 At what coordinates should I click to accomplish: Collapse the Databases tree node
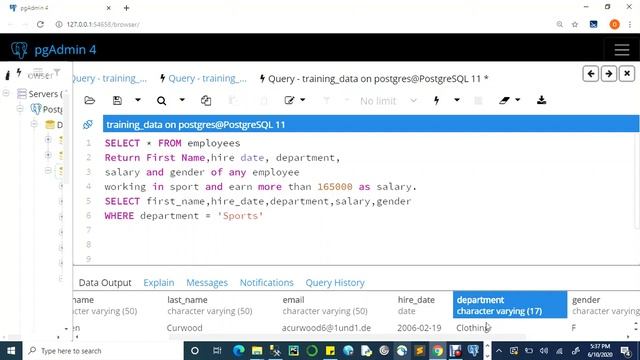[34, 124]
